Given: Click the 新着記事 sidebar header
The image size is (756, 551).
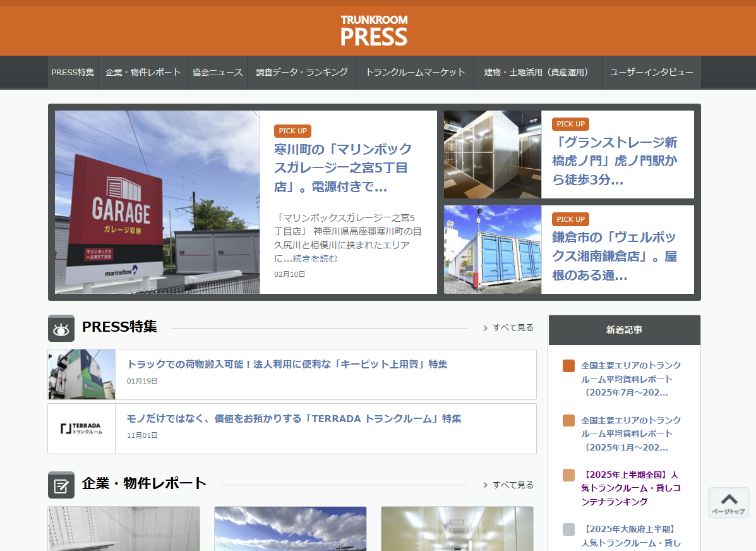Looking at the screenshot, I should 625,330.
